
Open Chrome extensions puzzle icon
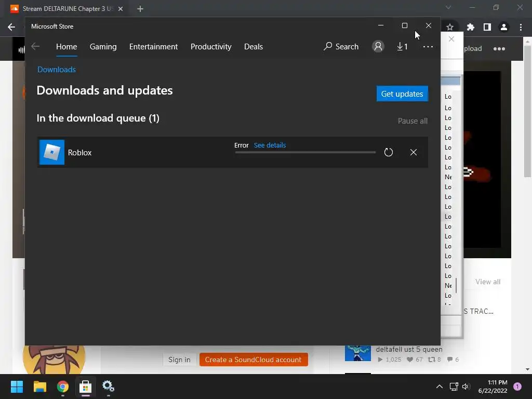click(x=471, y=27)
